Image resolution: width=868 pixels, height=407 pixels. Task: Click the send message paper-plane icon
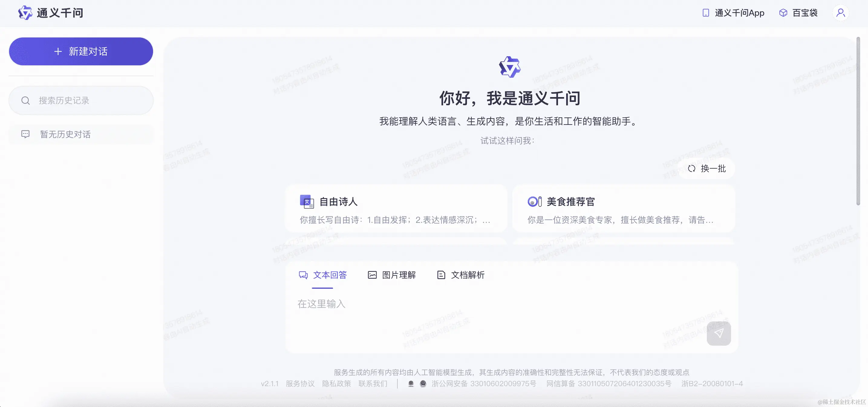[719, 333]
